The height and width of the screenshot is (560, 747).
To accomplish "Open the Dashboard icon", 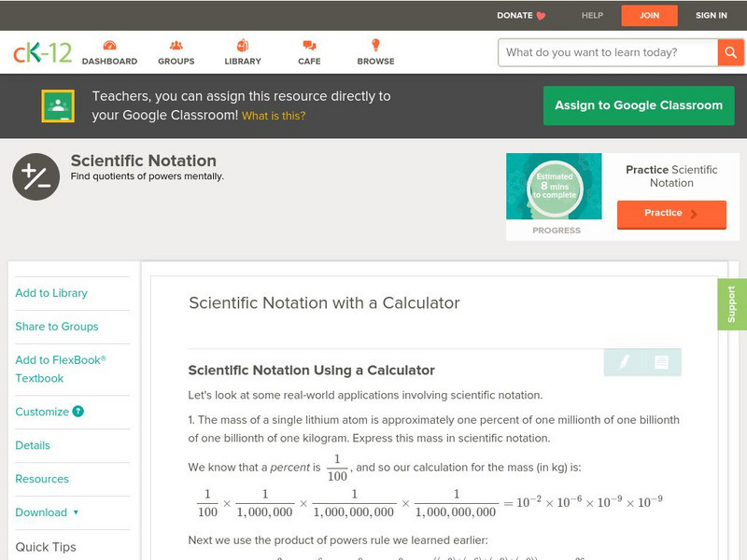I will click(109, 46).
